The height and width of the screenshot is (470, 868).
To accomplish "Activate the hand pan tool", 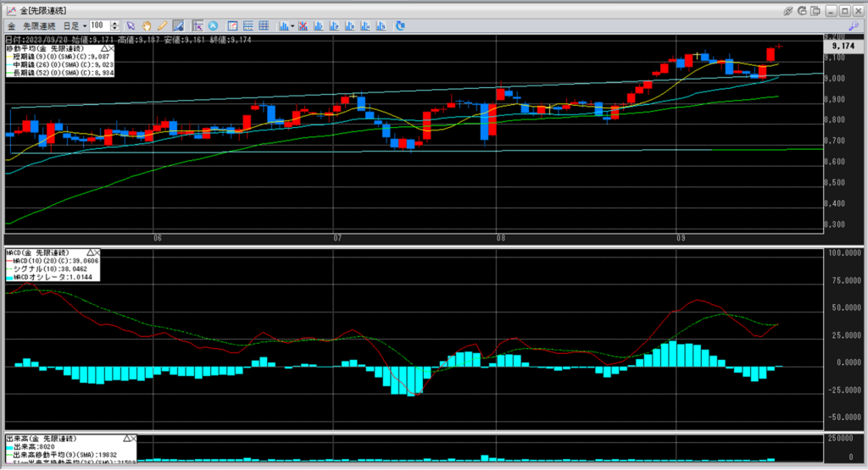I will (x=146, y=25).
